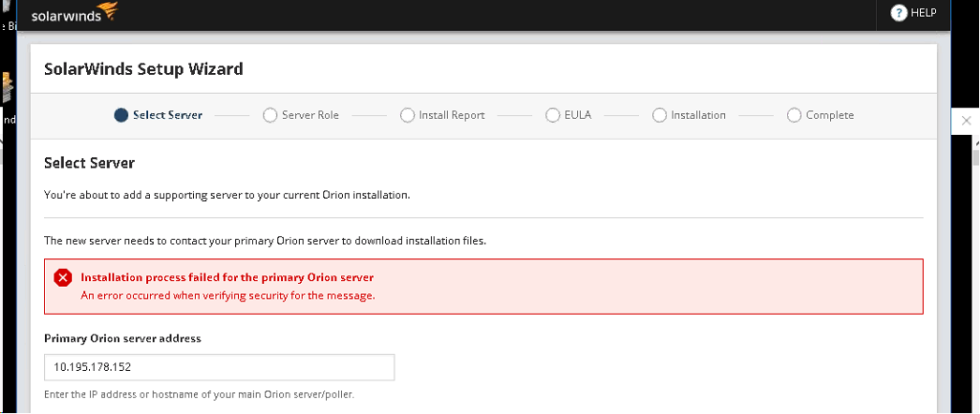Screen dimensions: 980x414
Task: Click the EULA step circle indicator
Action: pos(553,115)
